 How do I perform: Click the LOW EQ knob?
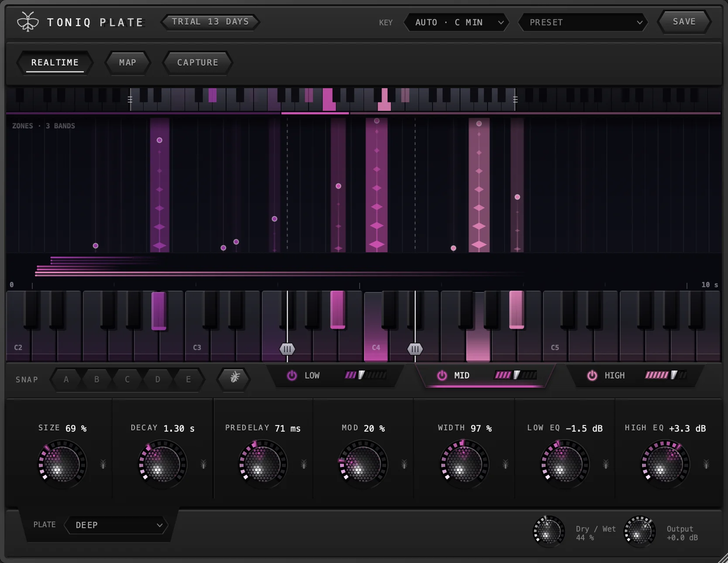click(565, 464)
